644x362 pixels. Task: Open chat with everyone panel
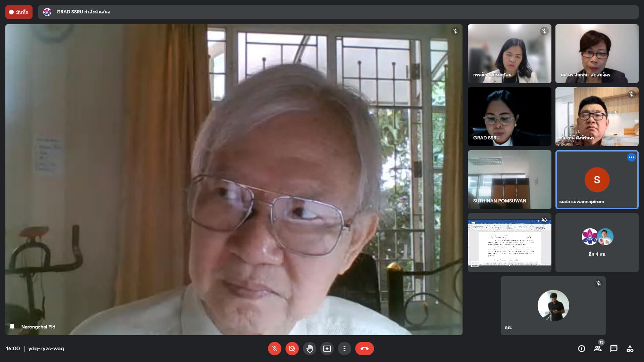[614, 349]
